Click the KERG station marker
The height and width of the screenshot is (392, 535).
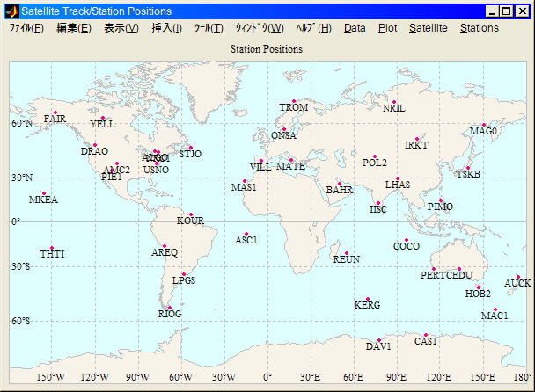[x=367, y=299]
